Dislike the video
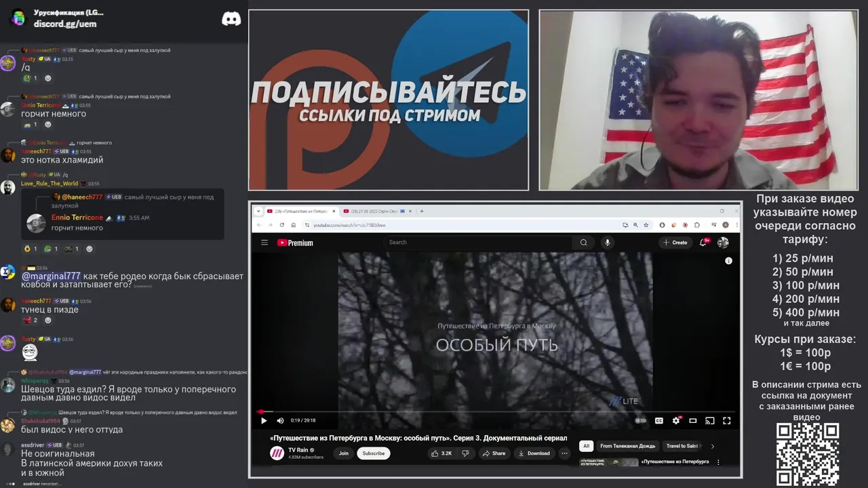This screenshot has width=868, height=488. pos(465,453)
